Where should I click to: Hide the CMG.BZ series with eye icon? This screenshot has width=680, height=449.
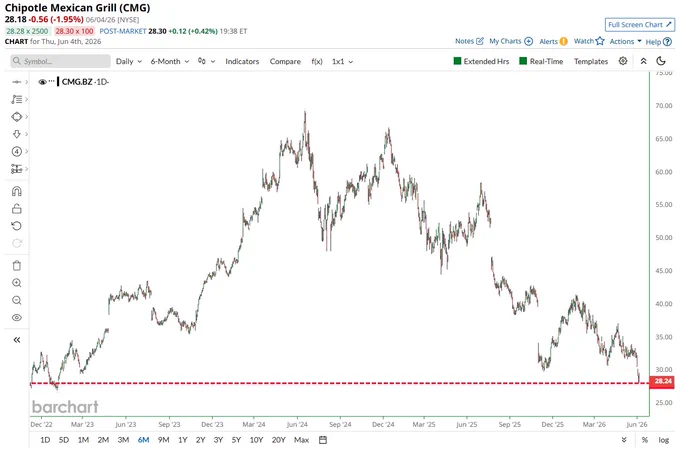(42, 82)
